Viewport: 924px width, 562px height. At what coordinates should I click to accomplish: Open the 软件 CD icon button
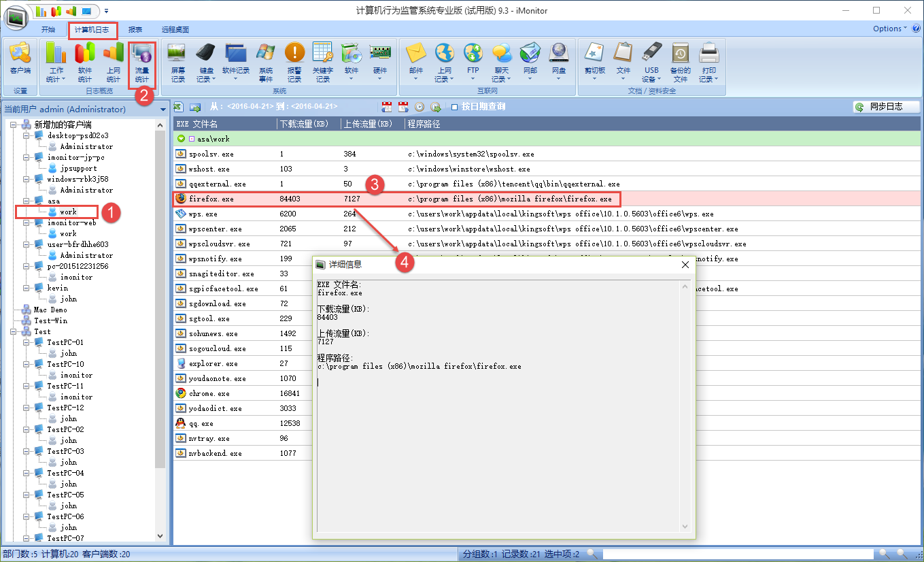(352, 62)
